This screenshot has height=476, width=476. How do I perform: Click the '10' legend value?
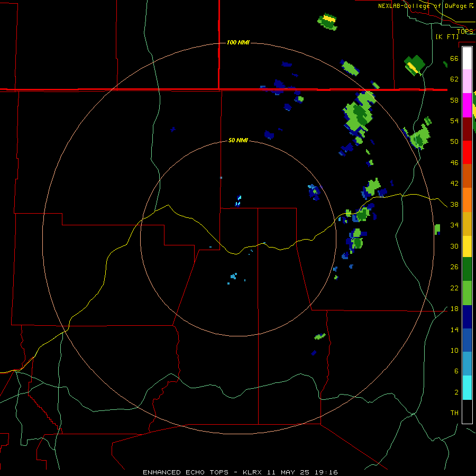click(x=454, y=351)
